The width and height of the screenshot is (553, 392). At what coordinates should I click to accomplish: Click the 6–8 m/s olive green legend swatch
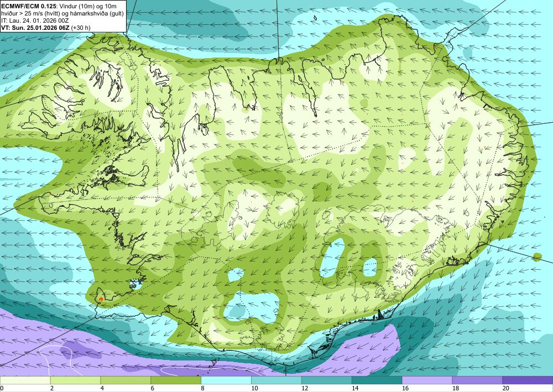tap(176, 380)
